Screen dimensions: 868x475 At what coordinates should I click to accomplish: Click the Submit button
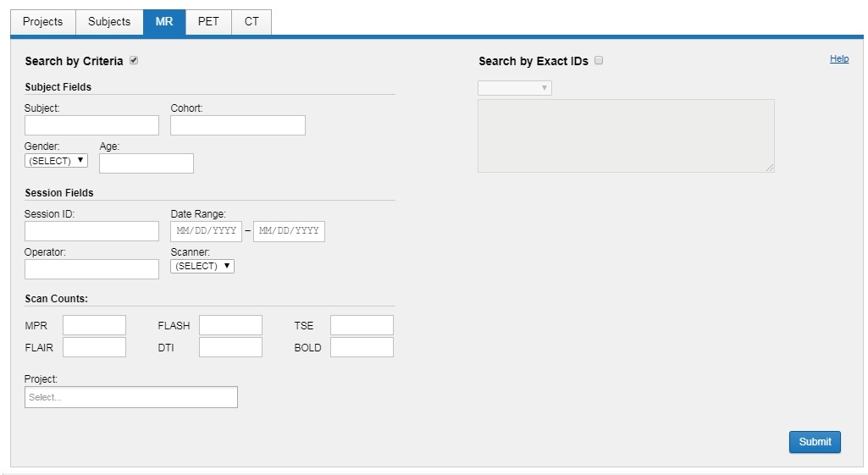click(815, 442)
